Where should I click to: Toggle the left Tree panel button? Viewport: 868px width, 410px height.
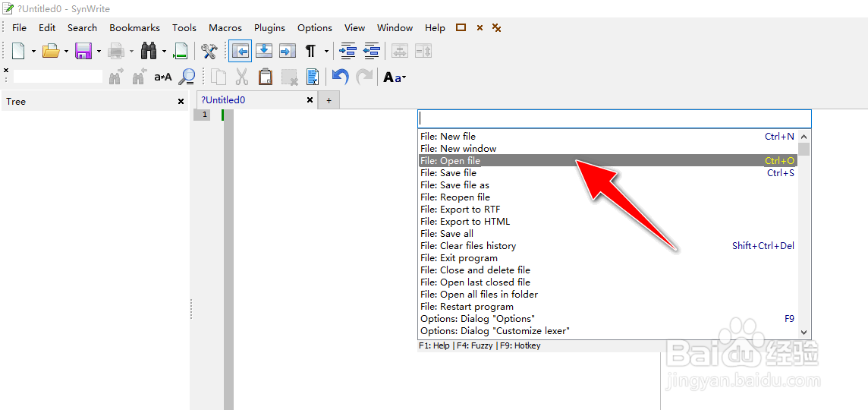coord(241,51)
